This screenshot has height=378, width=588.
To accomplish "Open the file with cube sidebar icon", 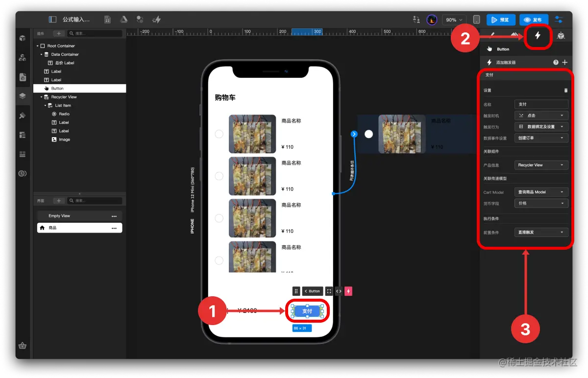I will click(x=22, y=77).
